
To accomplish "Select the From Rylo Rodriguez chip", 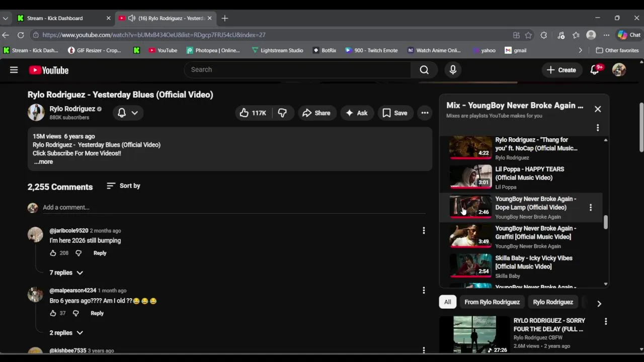I will [492, 302].
